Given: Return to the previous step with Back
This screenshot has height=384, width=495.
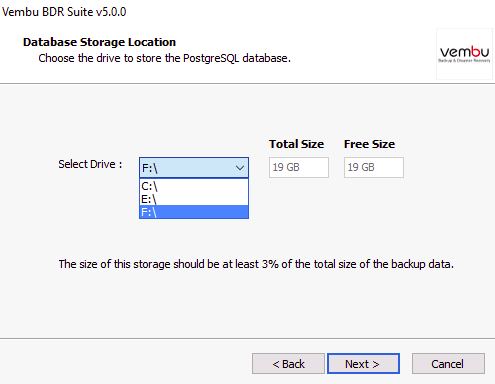Looking at the screenshot, I should pos(288,364).
